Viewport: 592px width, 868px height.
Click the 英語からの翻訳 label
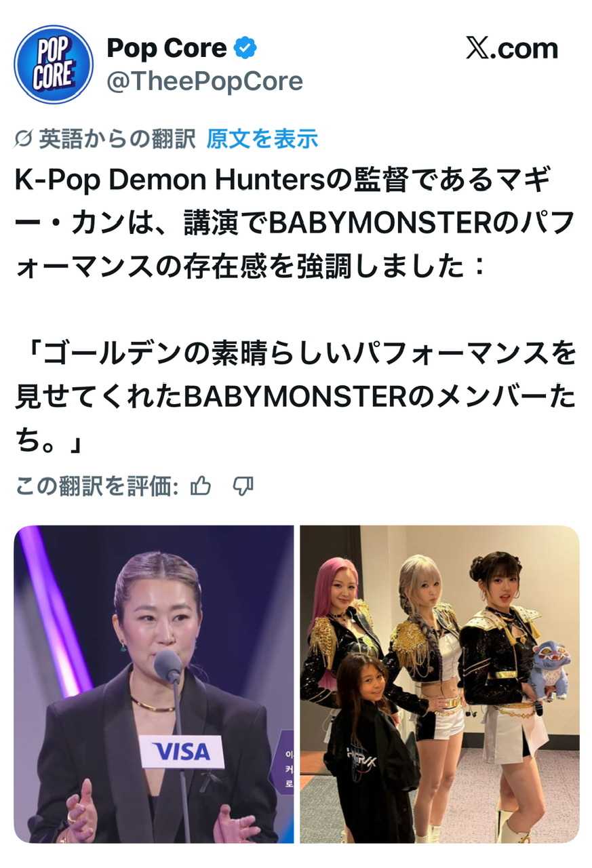[x=117, y=139]
